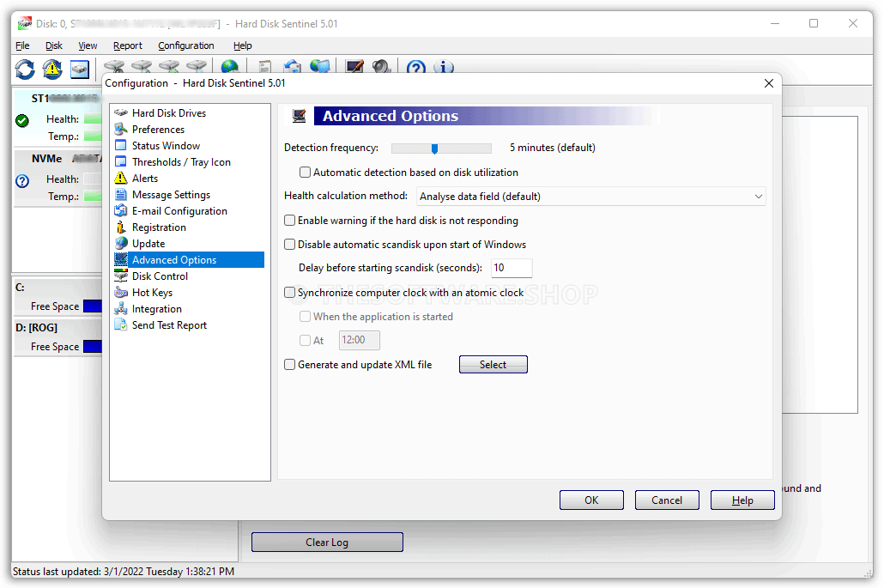Image resolution: width=884 pixels, height=588 pixels.
Task: Close the Configuration dialog with X
Action: [768, 83]
